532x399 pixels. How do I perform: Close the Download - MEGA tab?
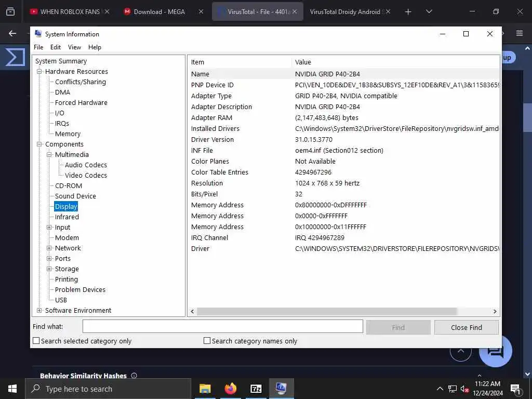201,11
